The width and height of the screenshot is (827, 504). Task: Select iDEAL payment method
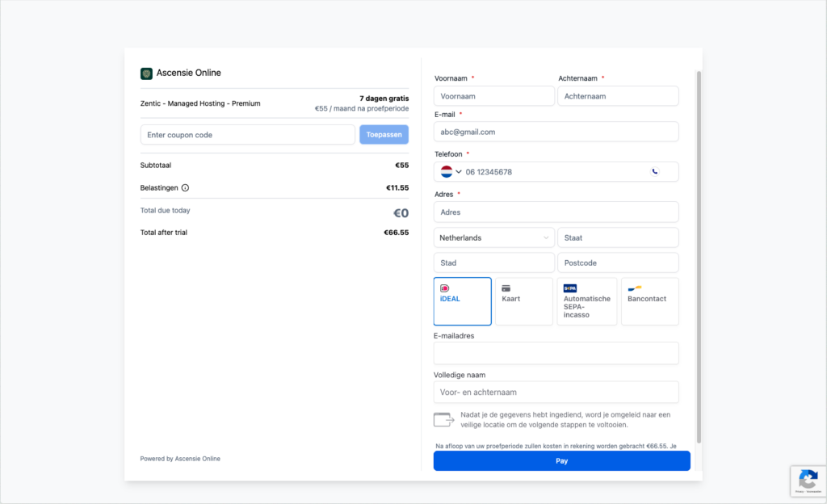point(462,301)
